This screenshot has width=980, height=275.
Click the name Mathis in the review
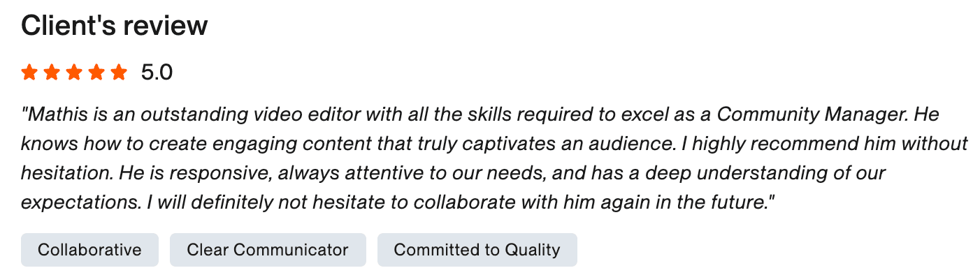click(x=54, y=114)
